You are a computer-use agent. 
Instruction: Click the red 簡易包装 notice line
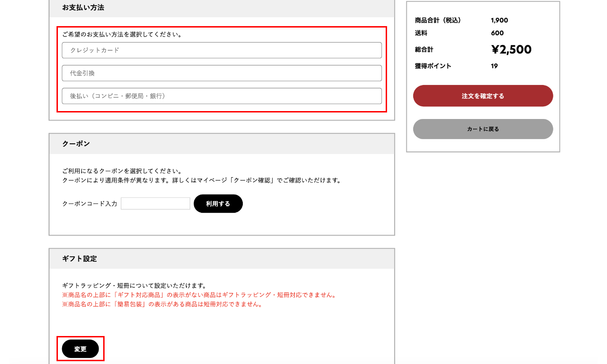[x=162, y=304]
